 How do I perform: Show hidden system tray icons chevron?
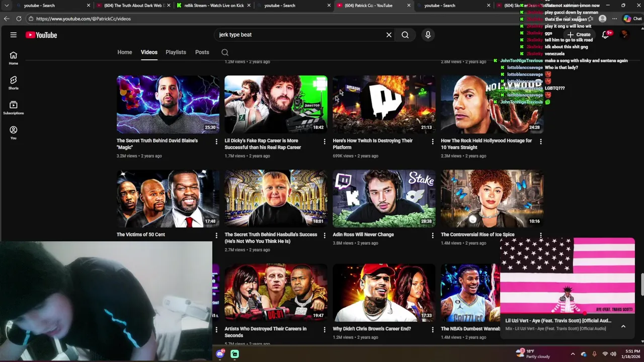[573, 354]
